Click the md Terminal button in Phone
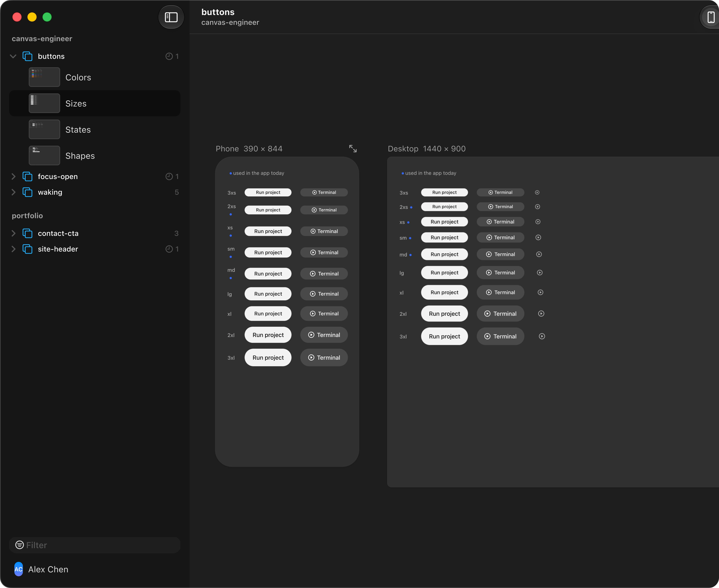The width and height of the screenshot is (719, 588). tap(324, 274)
